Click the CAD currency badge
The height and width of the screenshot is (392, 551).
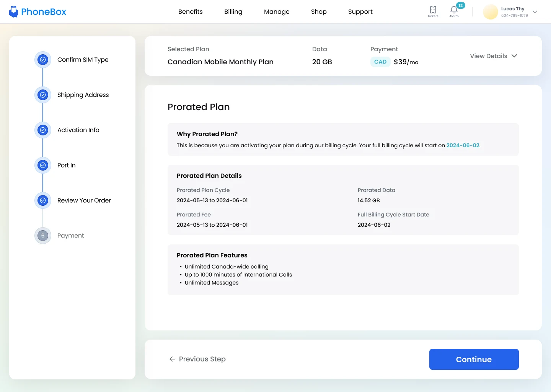(380, 62)
